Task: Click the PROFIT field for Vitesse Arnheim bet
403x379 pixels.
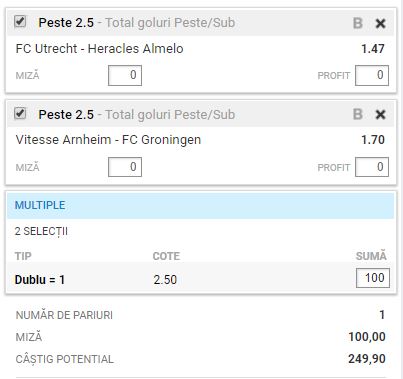Action: tap(372, 167)
